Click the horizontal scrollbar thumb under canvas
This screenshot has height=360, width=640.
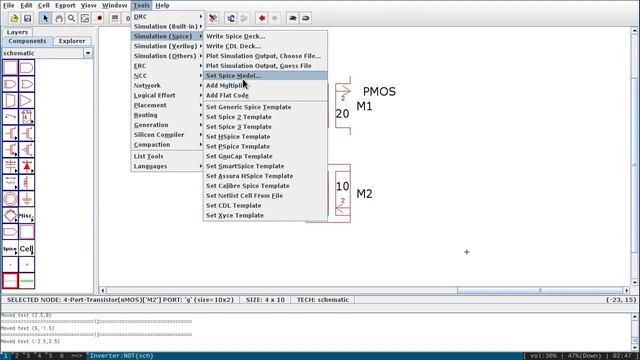[x=540, y=291]
